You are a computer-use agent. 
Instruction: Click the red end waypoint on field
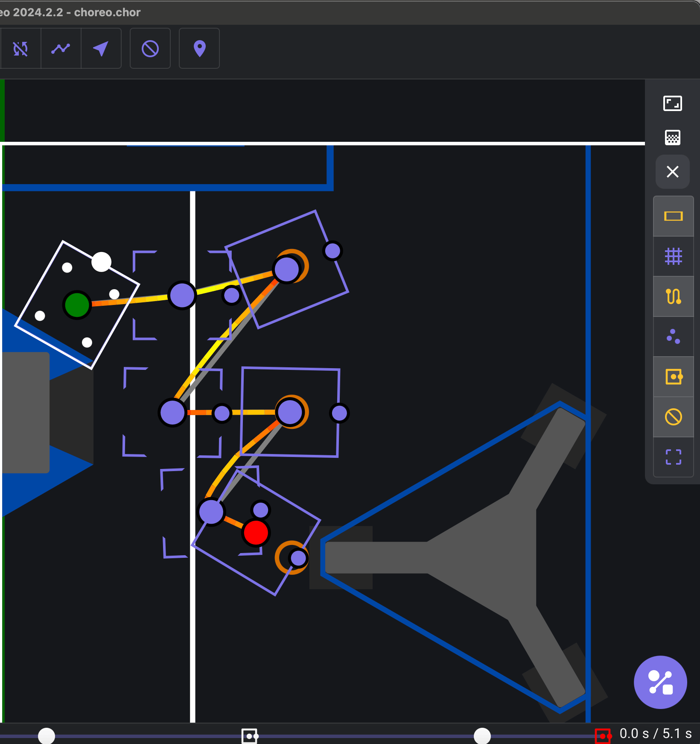click(x=256, y=533)
